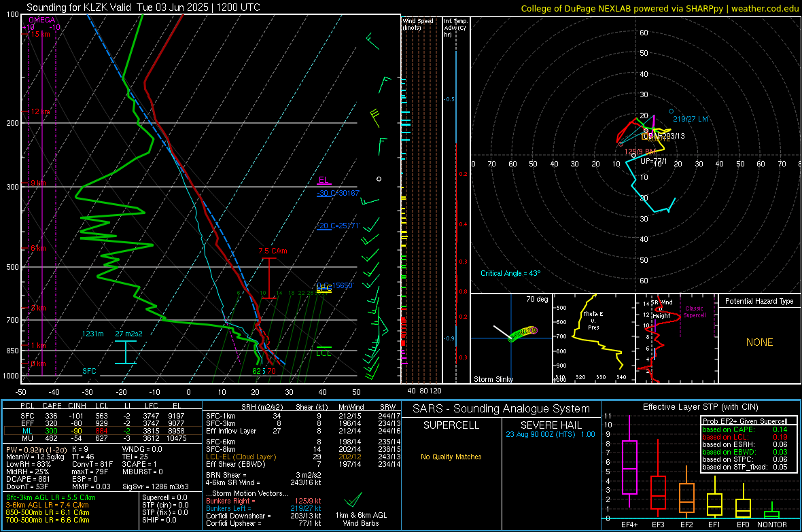The height and width of the screenshot is (532, 802).
Task: Click the cyan 1231m inflow layer bracket
Action: click(125, 353)
